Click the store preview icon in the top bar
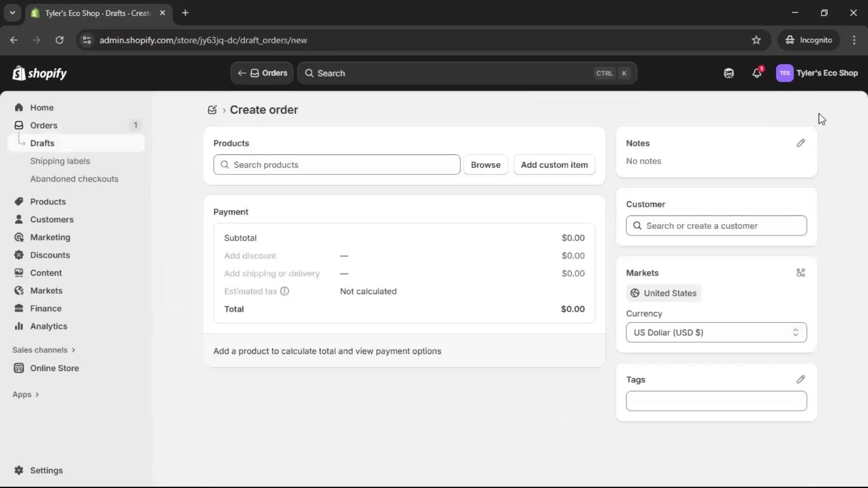The image size is (868, 488). click(729, 73)
